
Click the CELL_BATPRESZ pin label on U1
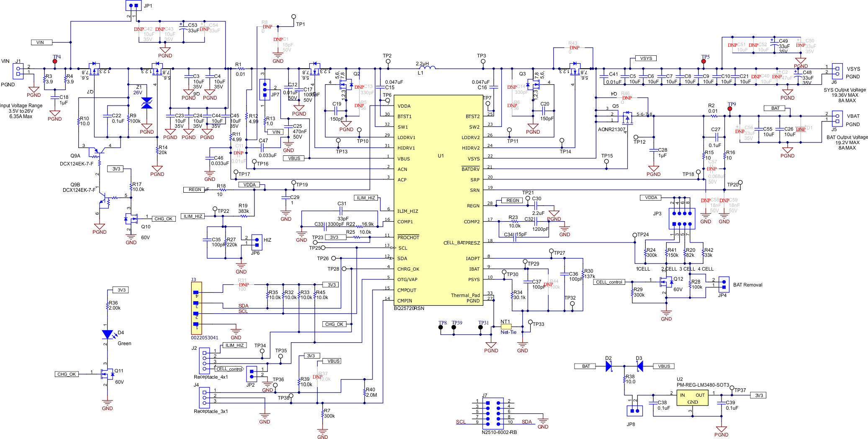pyautogui.click(x=462, y=243)
